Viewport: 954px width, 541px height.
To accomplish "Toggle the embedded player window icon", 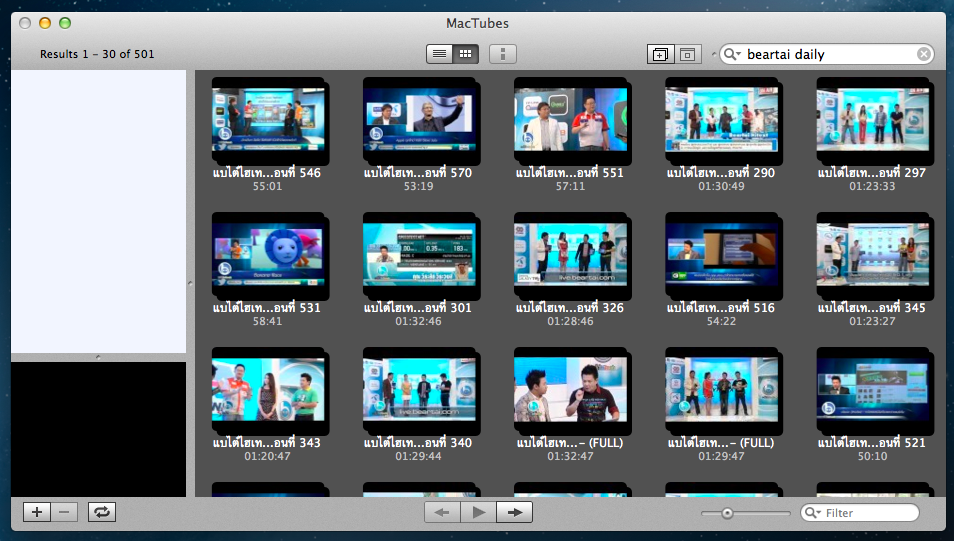I will coord(688,54).
